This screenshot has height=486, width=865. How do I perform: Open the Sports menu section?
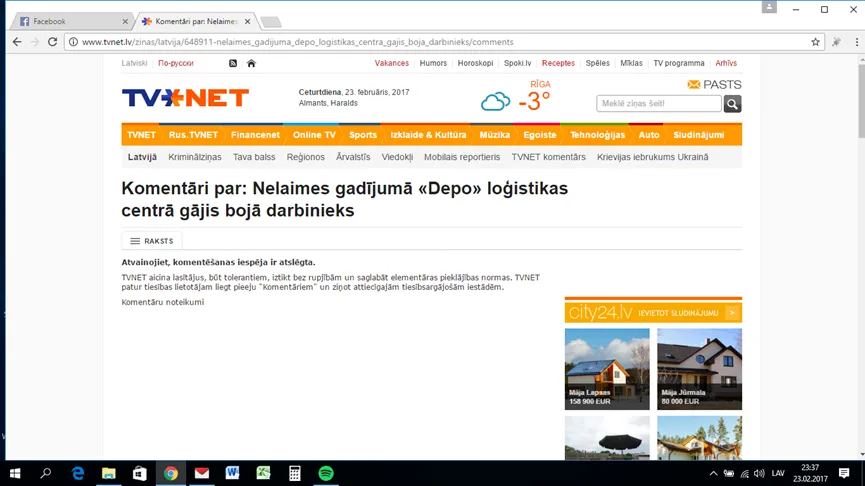[x=362, y=135]
